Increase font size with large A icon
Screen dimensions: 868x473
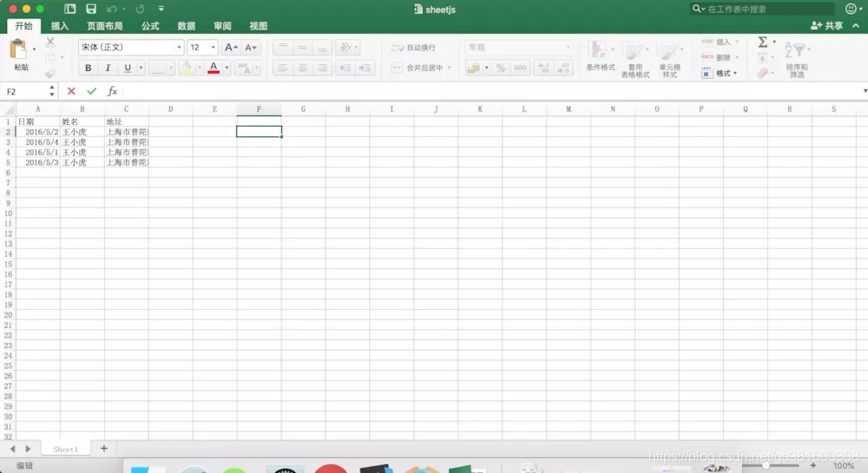[231, 48]
